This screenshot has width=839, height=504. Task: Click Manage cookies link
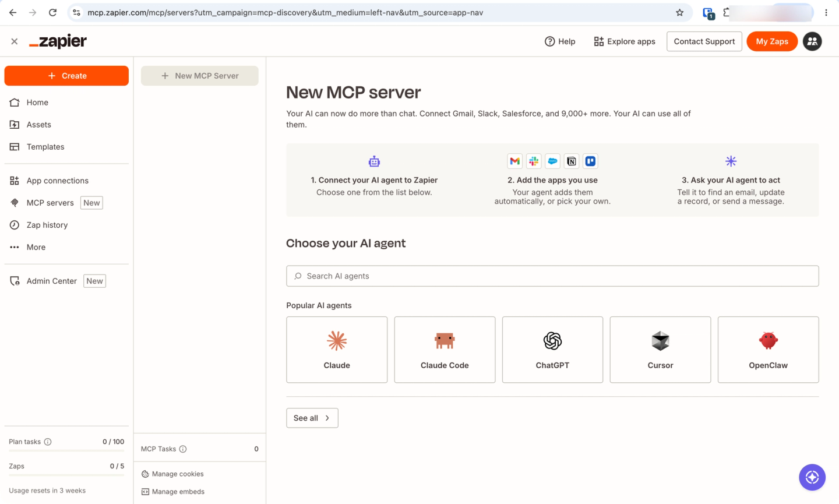(172, 474)
